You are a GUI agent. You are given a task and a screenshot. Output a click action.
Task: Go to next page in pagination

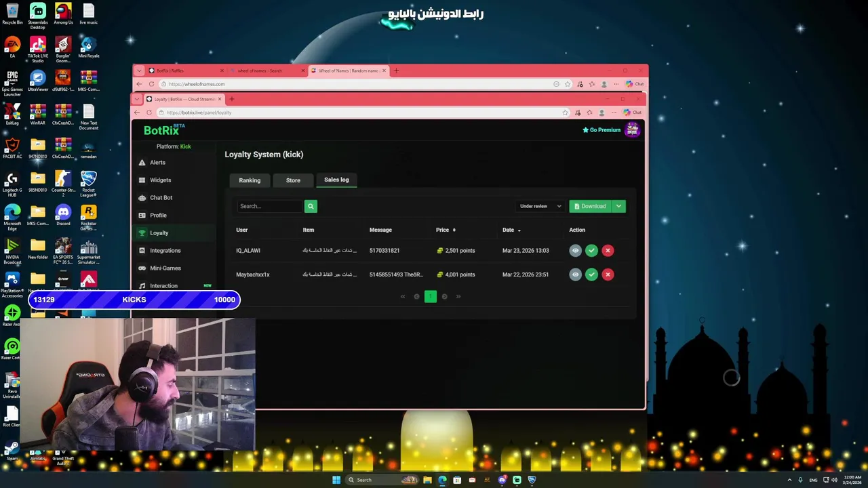click(444, 296)
